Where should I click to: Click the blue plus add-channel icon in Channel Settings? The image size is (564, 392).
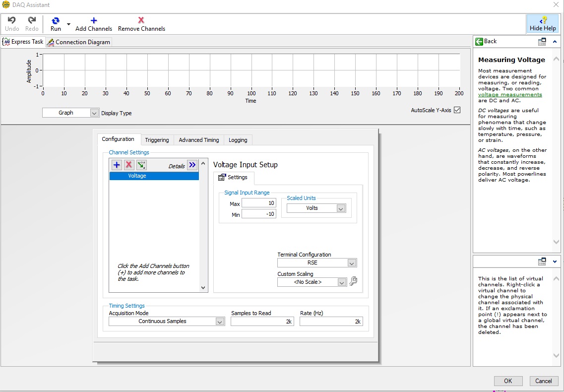(x=117, y=165)
